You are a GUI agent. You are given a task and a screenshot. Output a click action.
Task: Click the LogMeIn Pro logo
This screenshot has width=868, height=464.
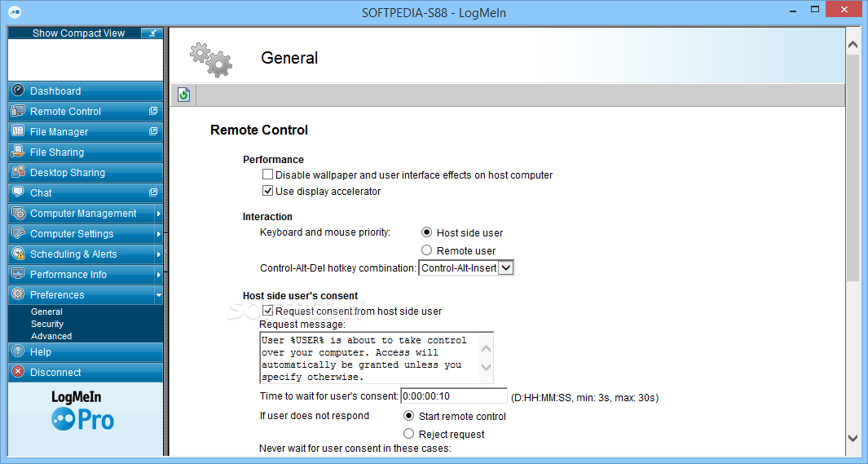pos(83,410)
